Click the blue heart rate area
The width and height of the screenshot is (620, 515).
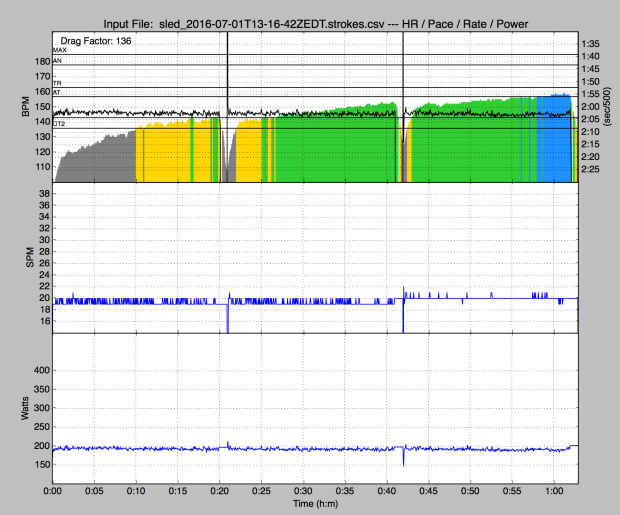coord(552,140)
